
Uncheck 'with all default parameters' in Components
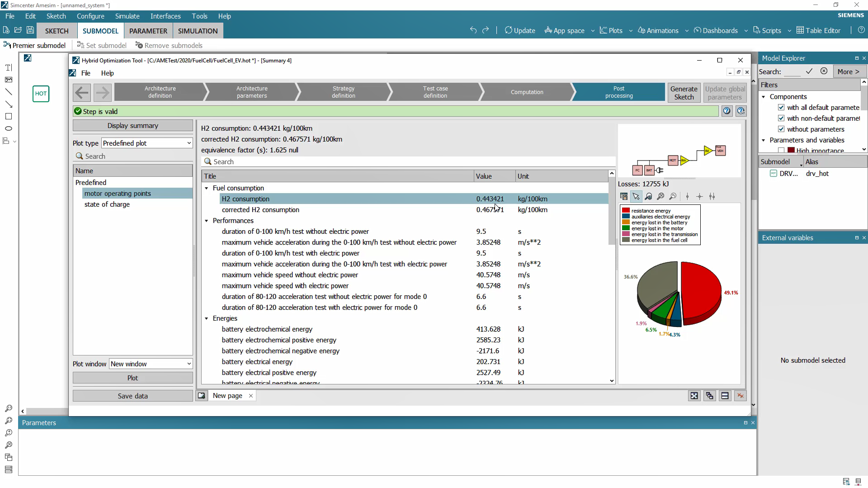782,107
